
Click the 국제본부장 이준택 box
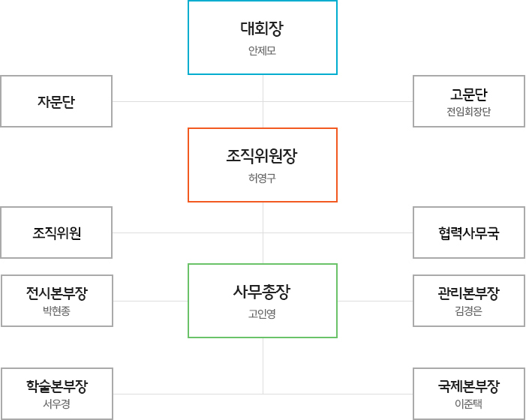[469, 394]
